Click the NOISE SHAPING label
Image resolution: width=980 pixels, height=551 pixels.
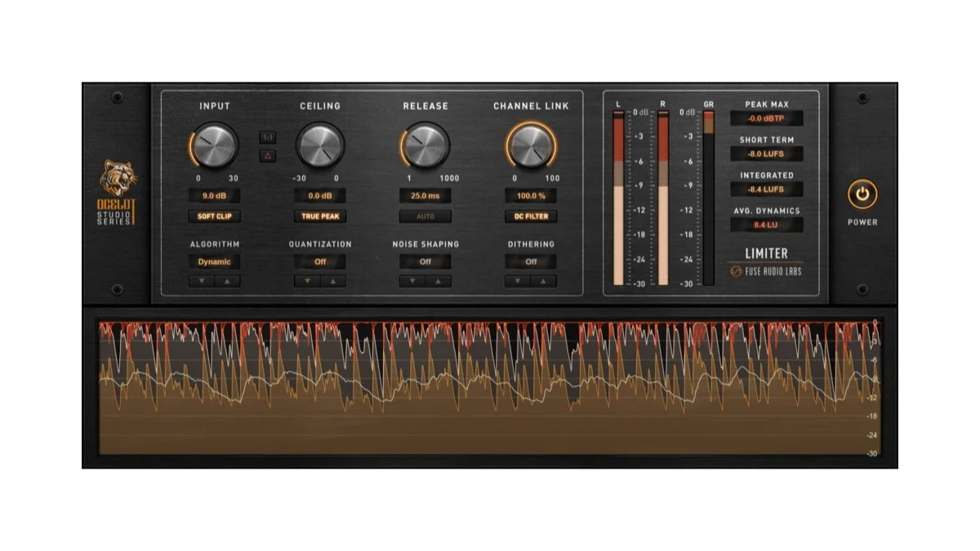(x=425, y=244)
